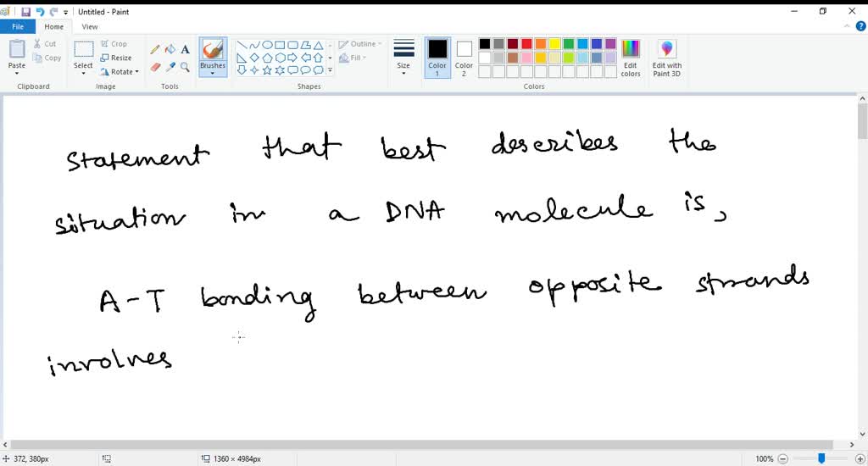Click vertical scrollbar down arrow

coord(862,434)
